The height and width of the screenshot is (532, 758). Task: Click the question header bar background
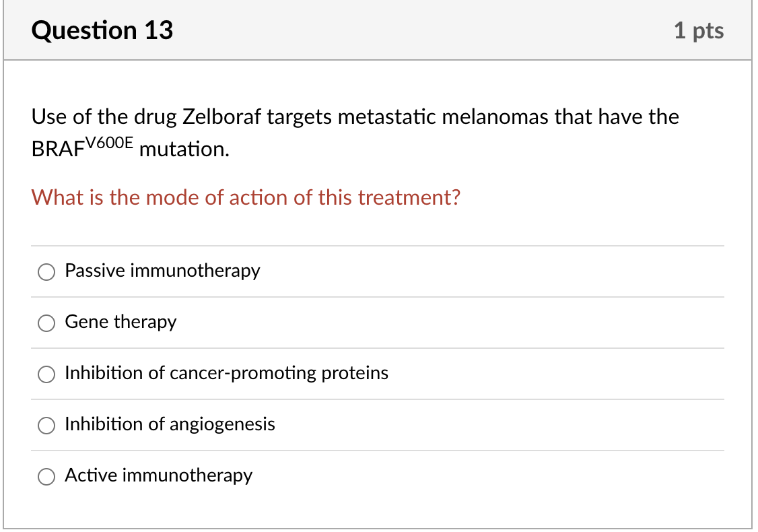click(404, 30)
